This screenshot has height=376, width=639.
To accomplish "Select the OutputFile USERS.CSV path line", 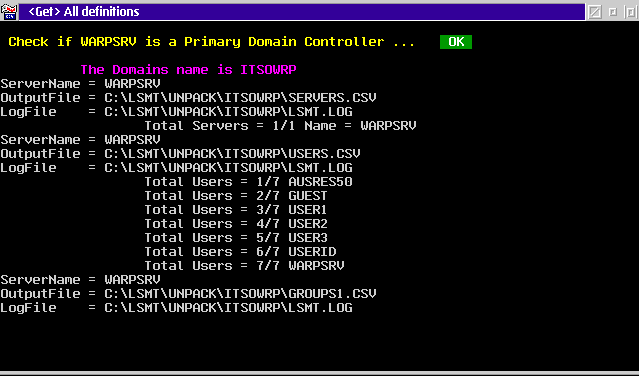I will pyautogui.click(x=180, y=154).
